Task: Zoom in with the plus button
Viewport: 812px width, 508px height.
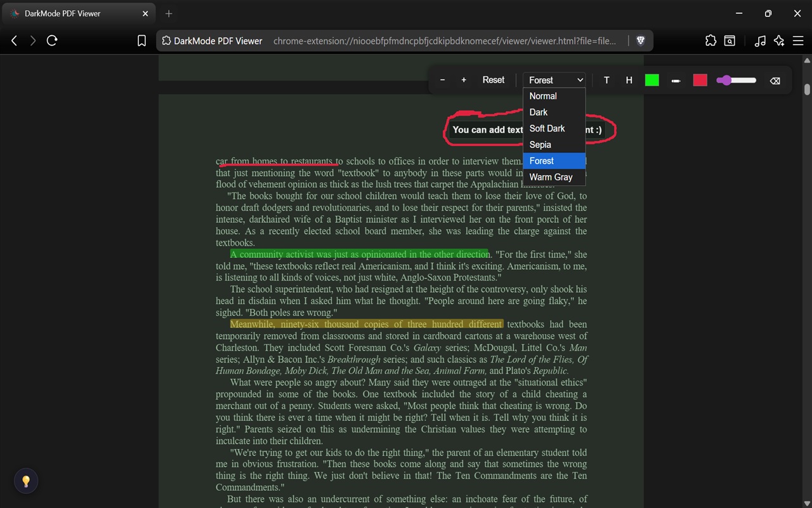Action: click(x=464, y=80)
